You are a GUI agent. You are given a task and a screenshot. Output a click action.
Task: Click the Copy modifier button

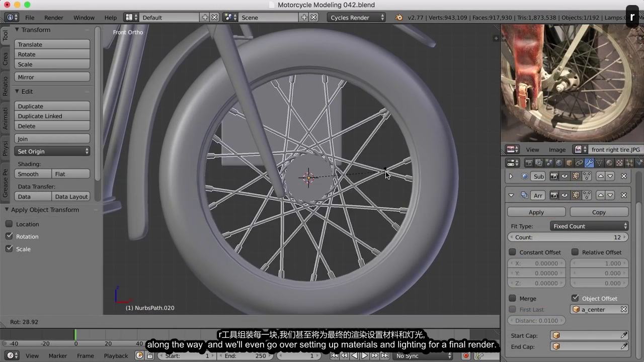599,212
